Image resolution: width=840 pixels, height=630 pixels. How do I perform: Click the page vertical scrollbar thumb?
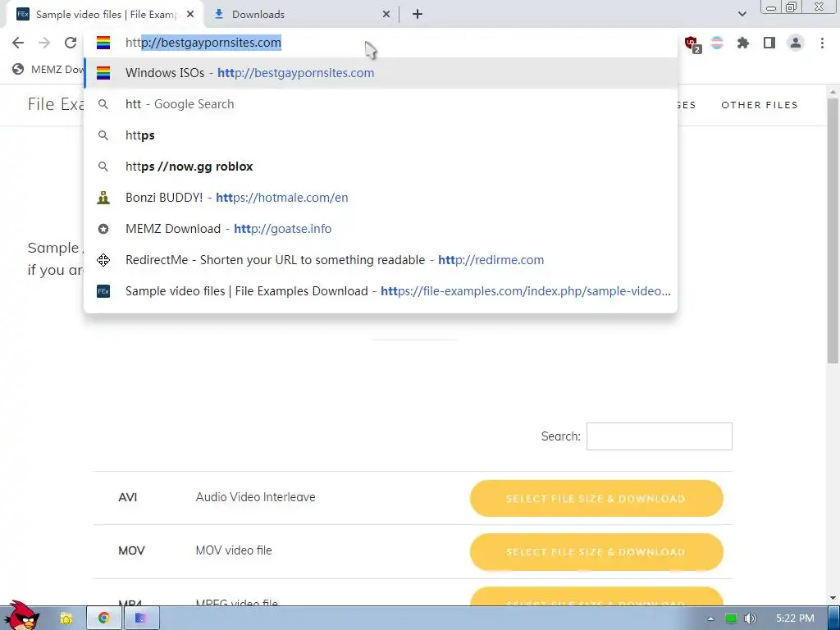point(833,231)
